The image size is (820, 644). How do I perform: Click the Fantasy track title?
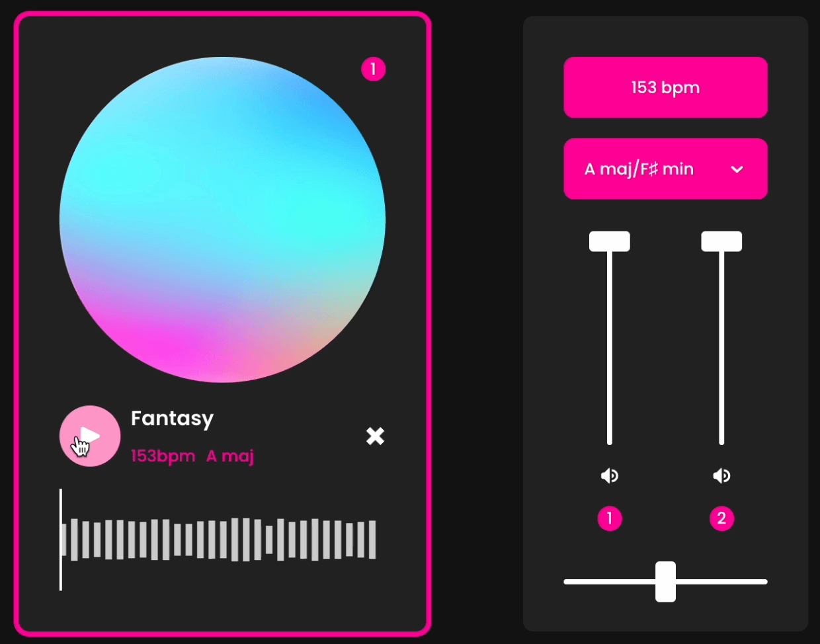click(172, 418)
